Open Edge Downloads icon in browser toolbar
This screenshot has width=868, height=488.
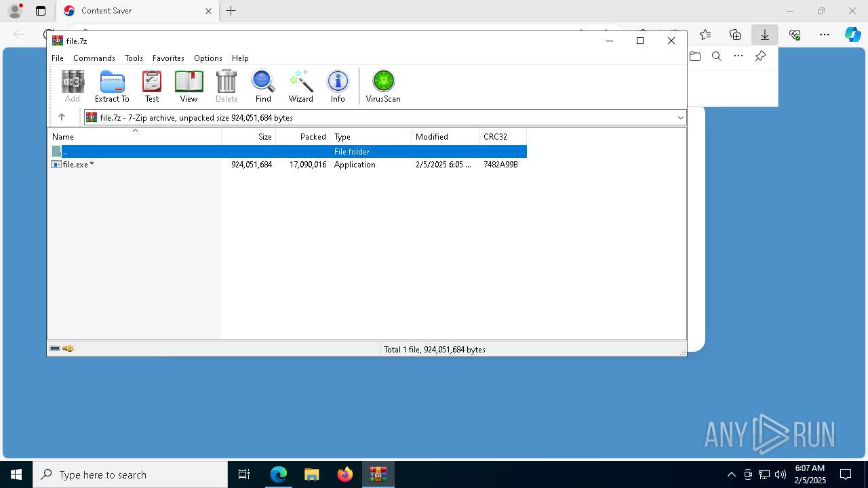[x=765, y=35]
